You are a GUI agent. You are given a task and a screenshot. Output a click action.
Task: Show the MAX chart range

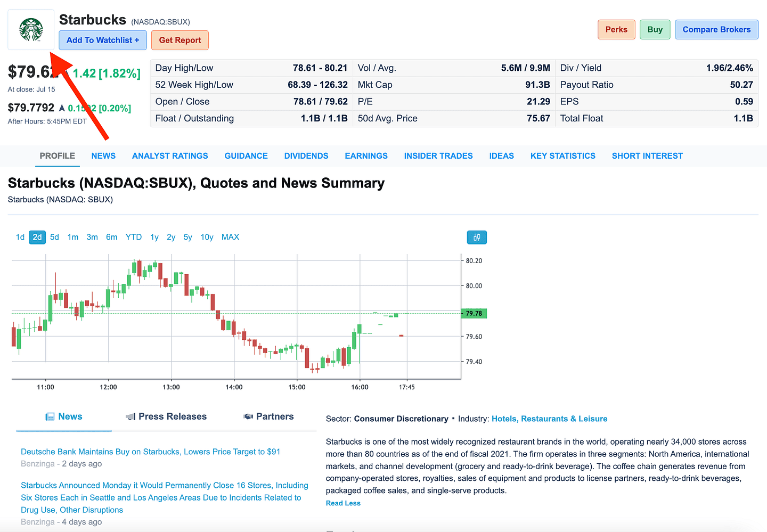pyautogui.click(x=231, y=237)
